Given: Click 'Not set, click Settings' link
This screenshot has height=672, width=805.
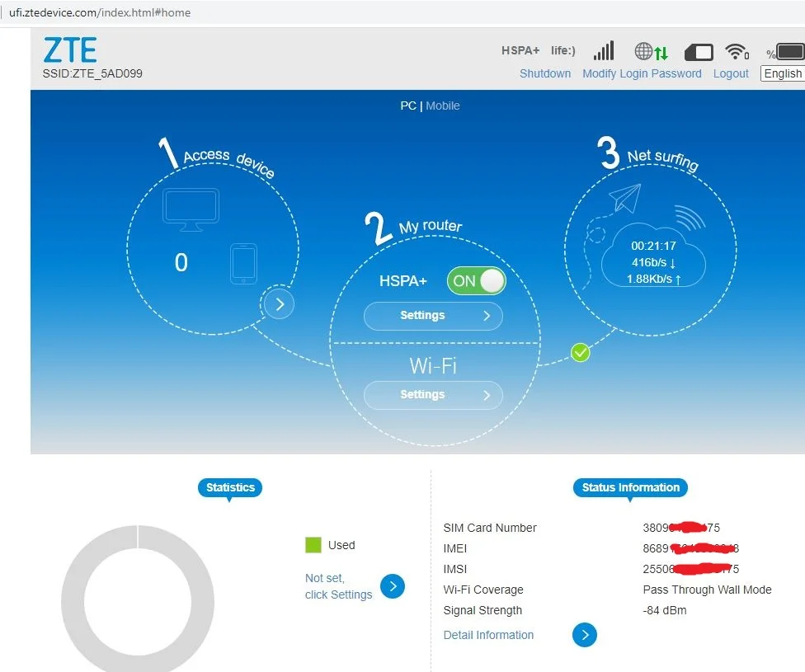Looking at the screenshot, I should 338,586.
